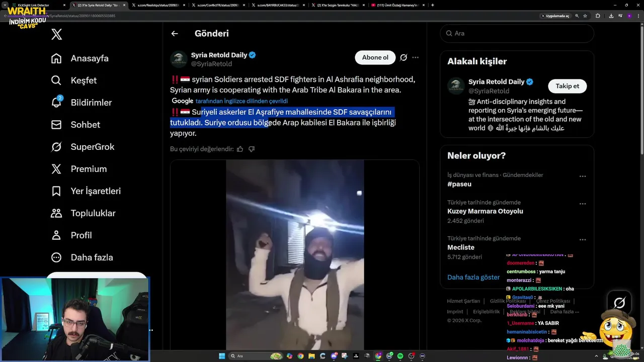Image resolution: width=644 pixels, height=362 pixels.
Task: Open browser extensions puzzle icon
Action: (598, 16)
